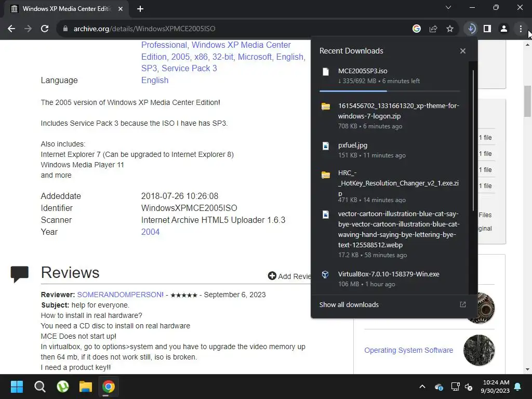
Task: Show hidden system tray icons
Action: [x=422, y=387]
